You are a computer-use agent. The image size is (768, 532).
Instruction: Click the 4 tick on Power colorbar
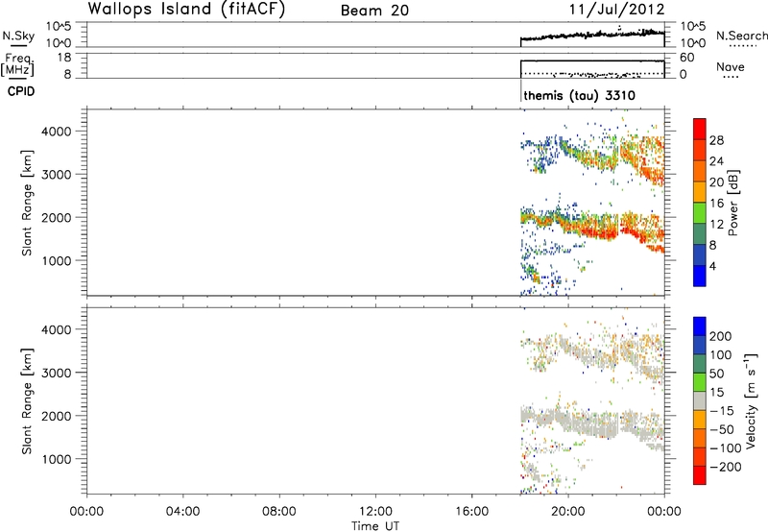pos(712,266)
